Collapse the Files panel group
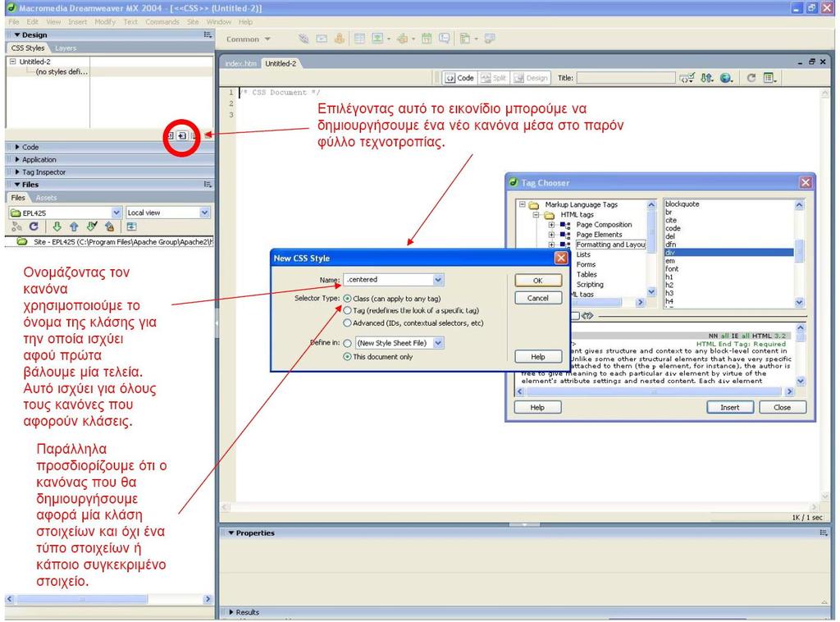Screen dimensions: 840x622 18,185
